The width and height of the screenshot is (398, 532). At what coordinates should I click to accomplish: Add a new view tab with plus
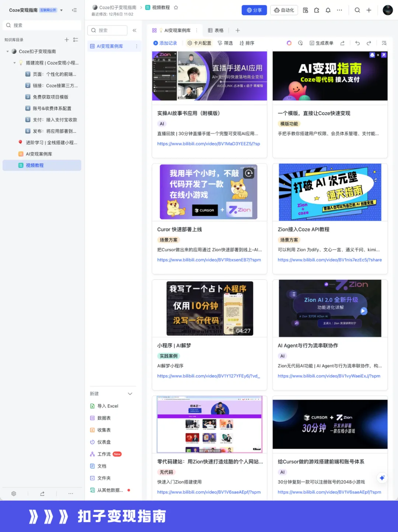238,31
